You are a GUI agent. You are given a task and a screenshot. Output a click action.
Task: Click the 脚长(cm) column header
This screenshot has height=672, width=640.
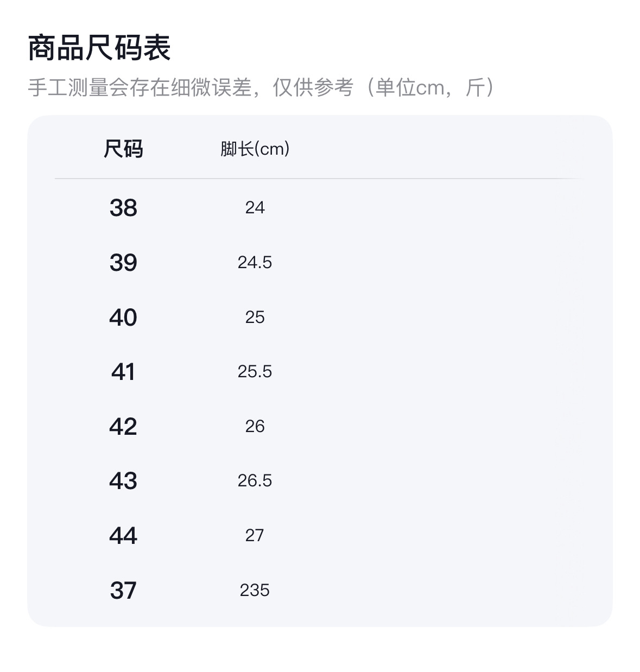point(255,149)
